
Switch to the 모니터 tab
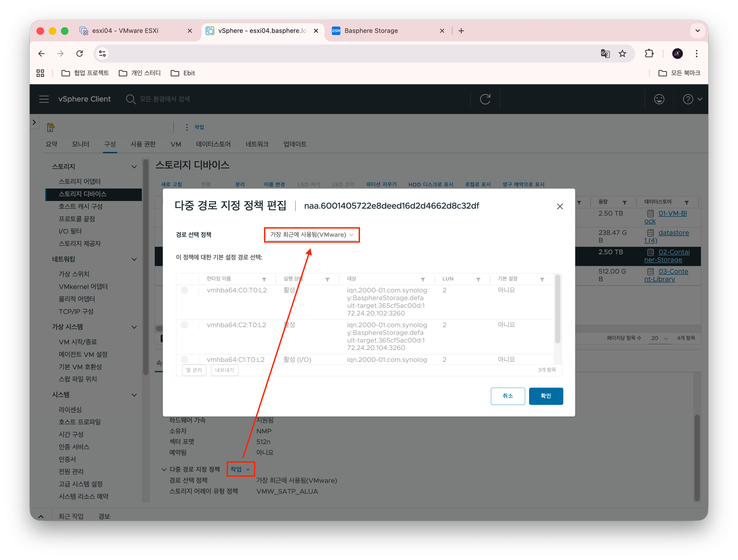click(80, 144)
